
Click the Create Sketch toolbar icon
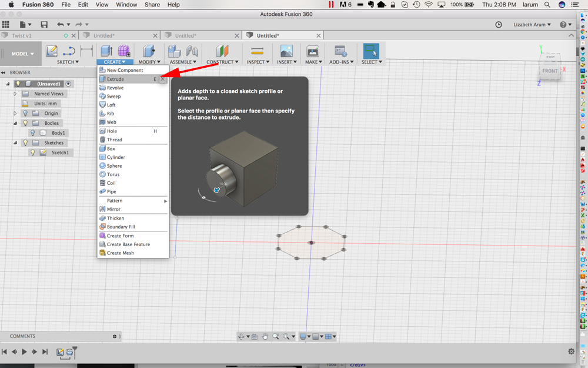pos(51,51)
